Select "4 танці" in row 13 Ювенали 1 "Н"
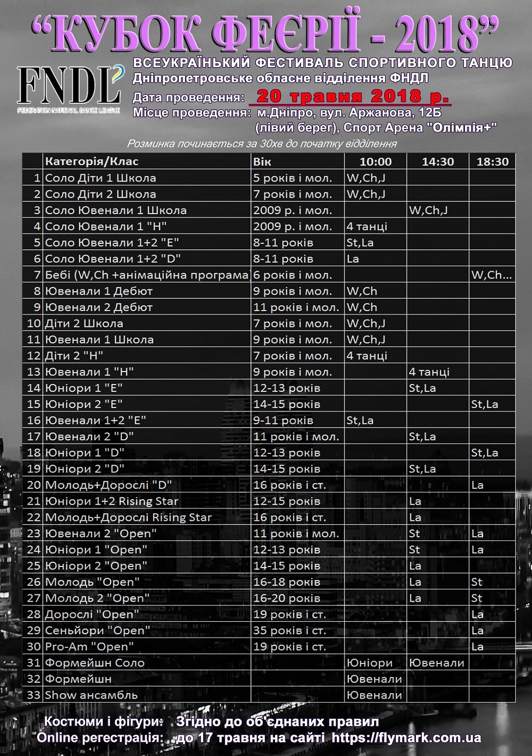 429,372
